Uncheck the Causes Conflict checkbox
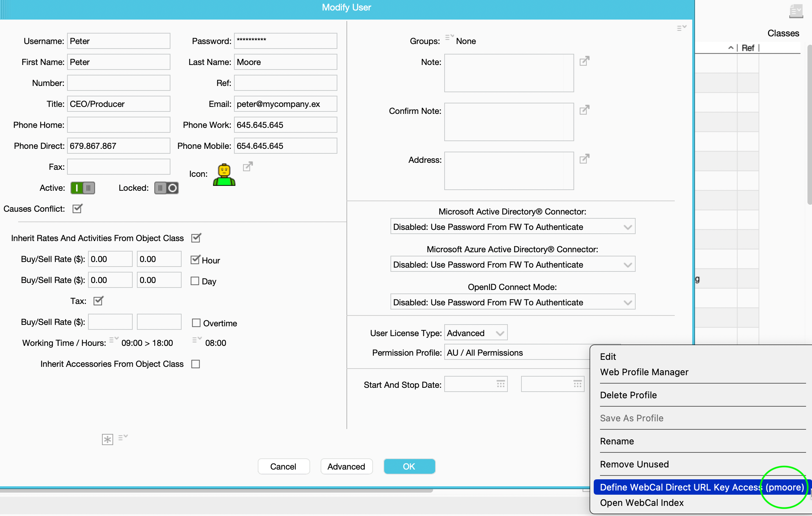The width and height of the screenshot is (812, 516). click(x=77, y=209)
